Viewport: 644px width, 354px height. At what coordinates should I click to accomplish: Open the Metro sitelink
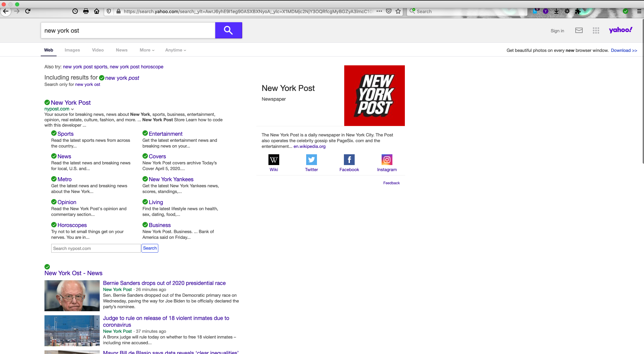pos(65,179)
